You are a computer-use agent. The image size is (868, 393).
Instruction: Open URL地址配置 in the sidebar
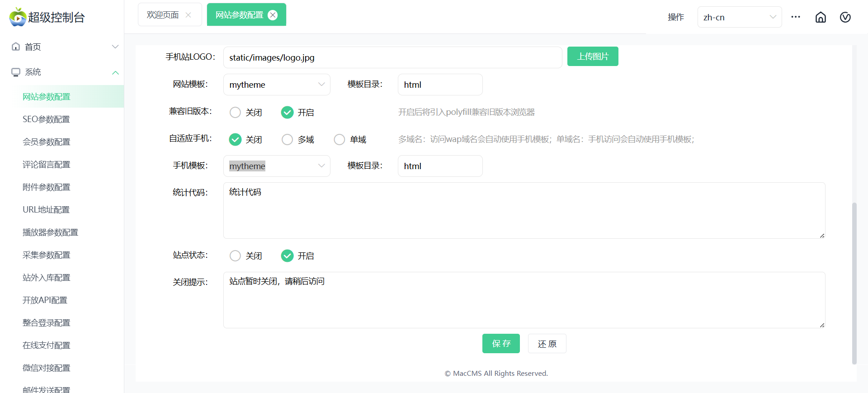pos(62,209)
